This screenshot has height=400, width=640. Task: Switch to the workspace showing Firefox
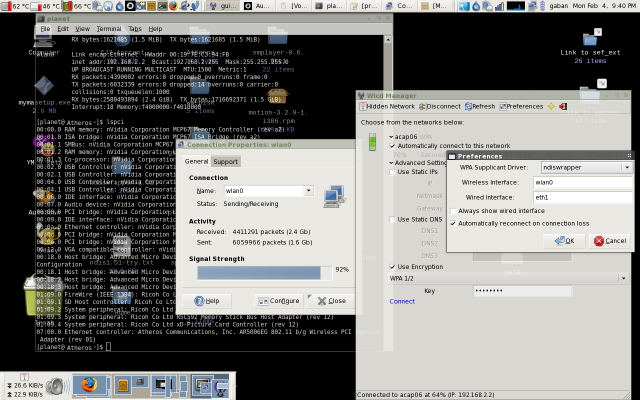click(x=91, y=386)
